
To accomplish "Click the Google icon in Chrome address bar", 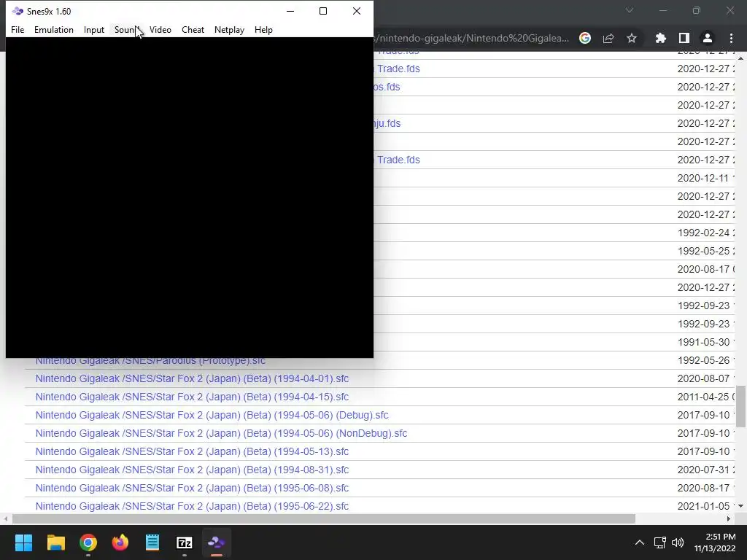I will 585,38.
